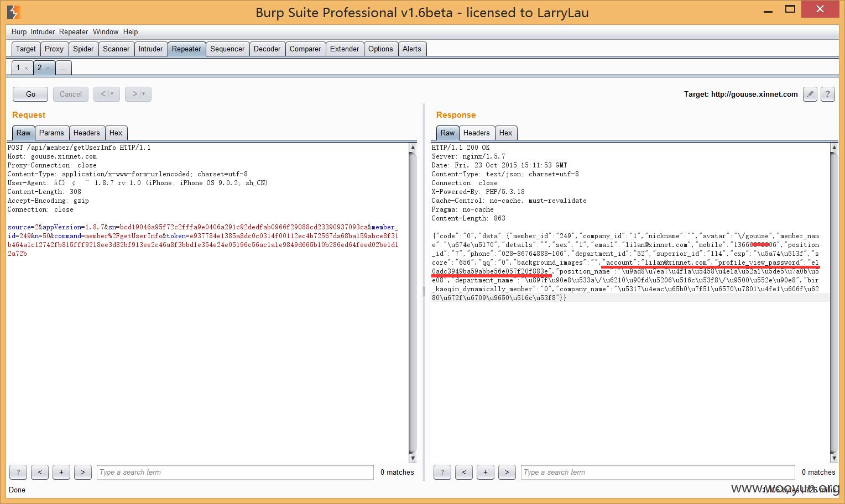Maximize the Burp Suite window
This screenshot has height=504, width=845.
(791, 8)
